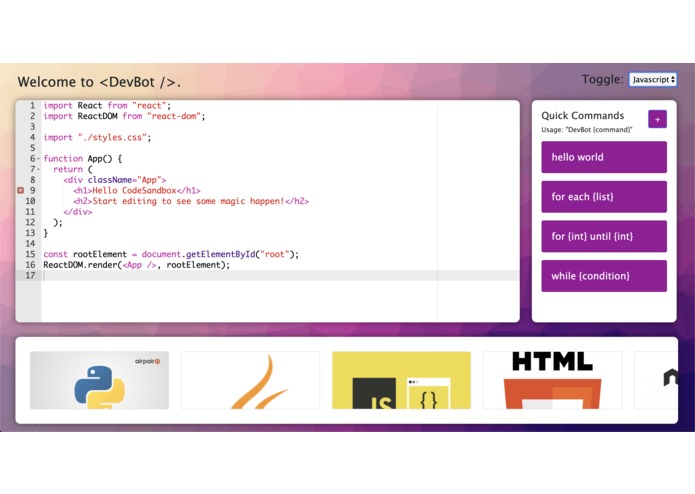The height and width of the screenshot is (494, 695).
Task: Choose the 'for {int} until {int}' command
Action: 604,236
